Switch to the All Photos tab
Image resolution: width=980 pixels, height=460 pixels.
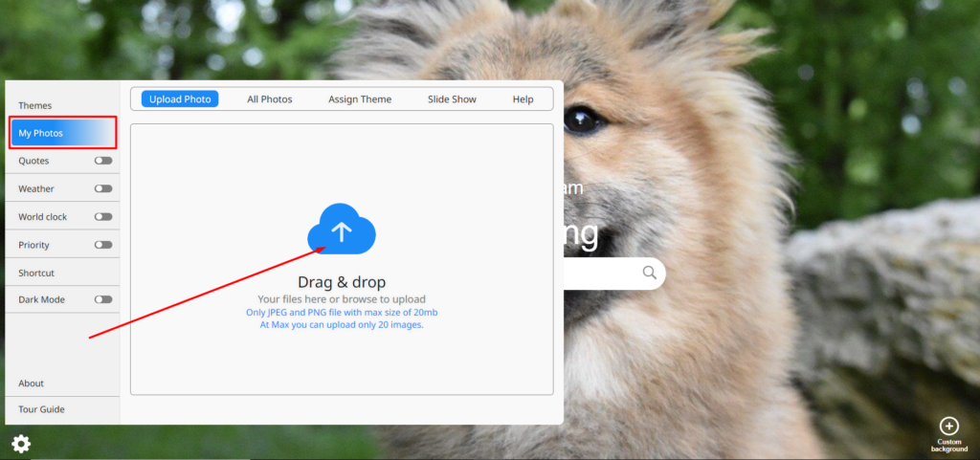click(x=270, y=99)
